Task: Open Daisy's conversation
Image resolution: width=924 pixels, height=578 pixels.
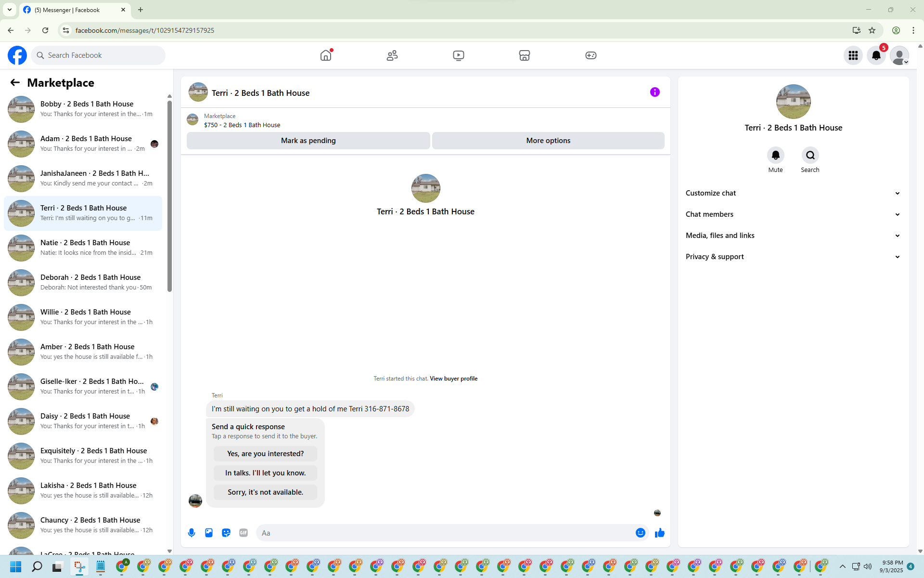Action: pos(83,421)
